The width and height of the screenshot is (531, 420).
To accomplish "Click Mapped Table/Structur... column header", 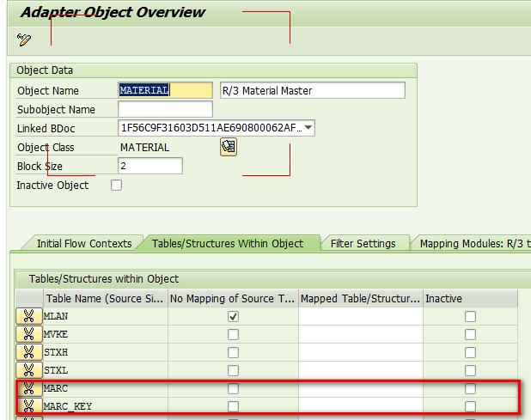I will pyautogui.click(x=361, y=299).
